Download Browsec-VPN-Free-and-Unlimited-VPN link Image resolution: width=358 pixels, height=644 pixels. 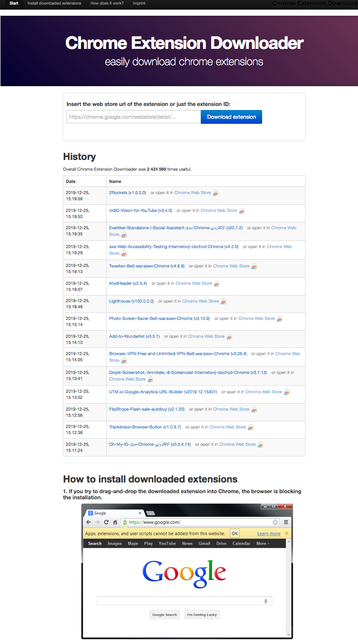point(178,354)
